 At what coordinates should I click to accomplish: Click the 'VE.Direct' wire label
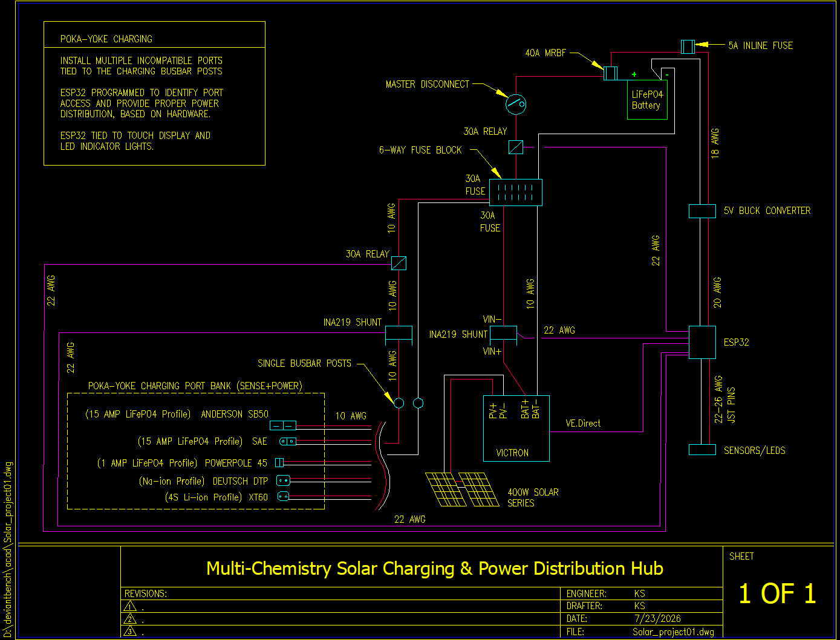pyautogui.click(x=583, y=423)
